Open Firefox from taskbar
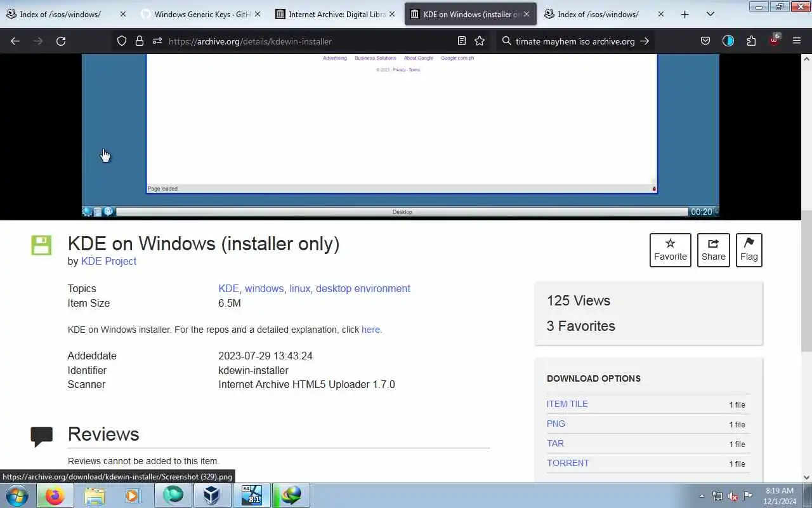This screenshot has width=812, height=508. pos(55,495)
